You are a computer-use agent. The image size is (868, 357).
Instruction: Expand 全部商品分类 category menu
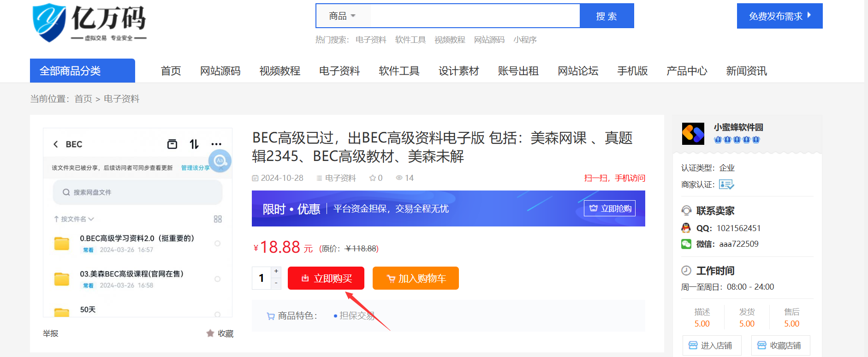[x=83, y=71]
